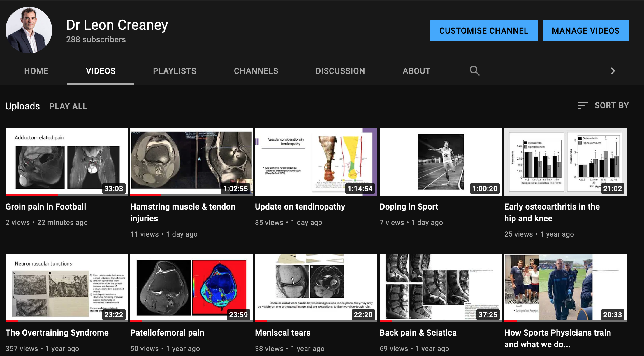Open the About tab
Screen dimensions: 644x356
pos(416,71)
